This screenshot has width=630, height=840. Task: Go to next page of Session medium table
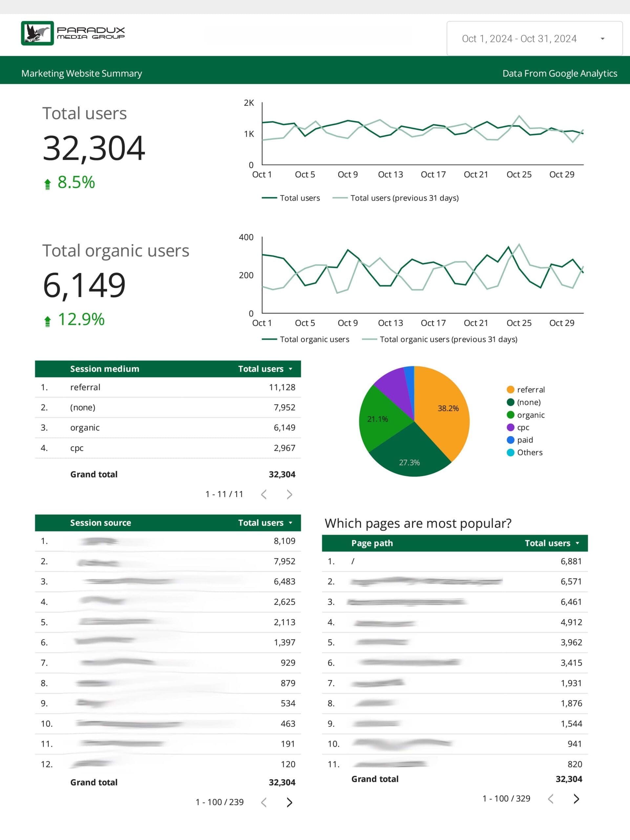pos(289,494)
